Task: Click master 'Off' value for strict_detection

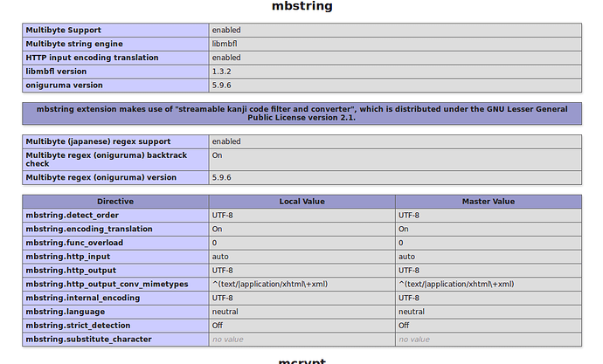Action: (489, 326)
